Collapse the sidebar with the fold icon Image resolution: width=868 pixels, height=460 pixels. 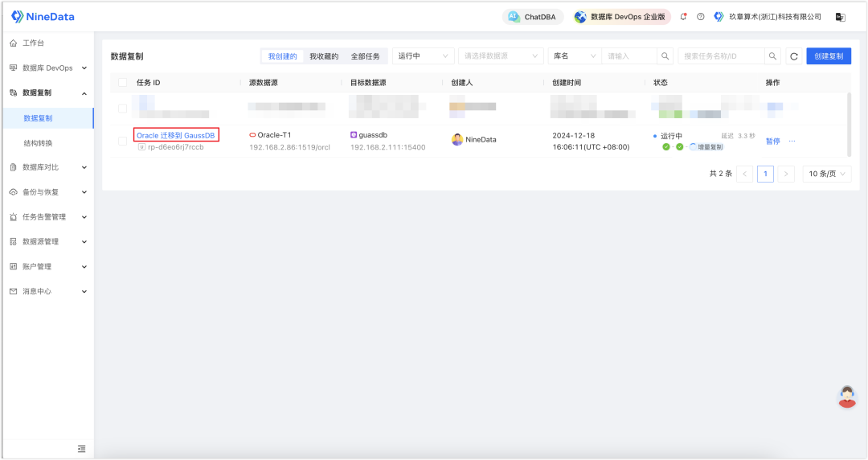82,449
